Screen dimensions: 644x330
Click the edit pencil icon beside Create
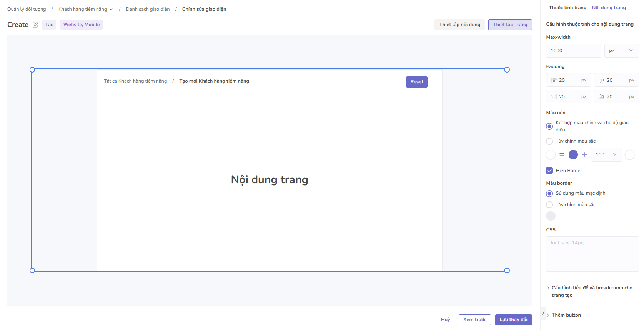click(x=35, y=25)
